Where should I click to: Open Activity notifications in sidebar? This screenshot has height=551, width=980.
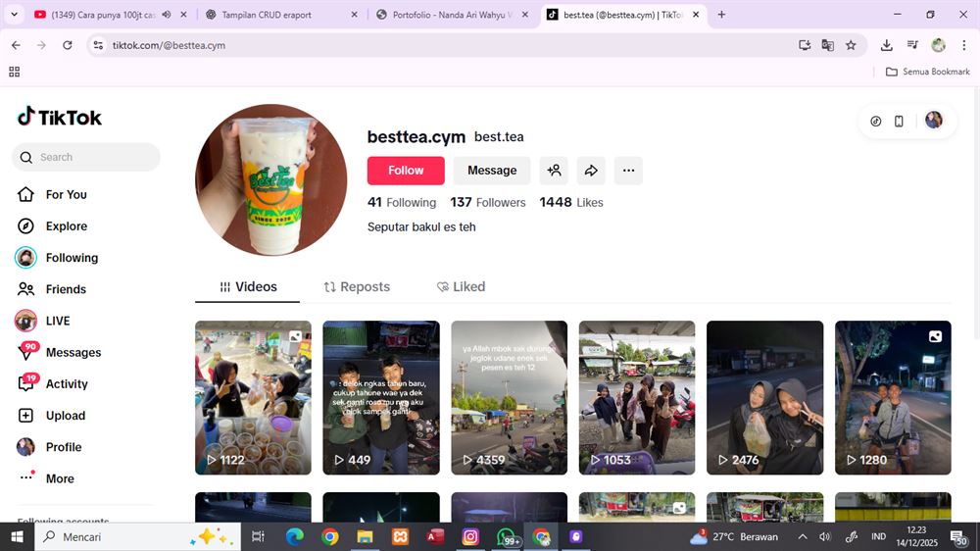(67, 384)
